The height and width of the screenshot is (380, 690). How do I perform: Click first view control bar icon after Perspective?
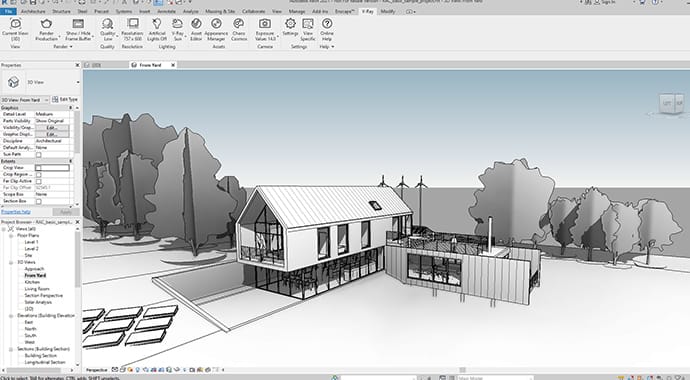pyautogui.click(x=115, y=369)
